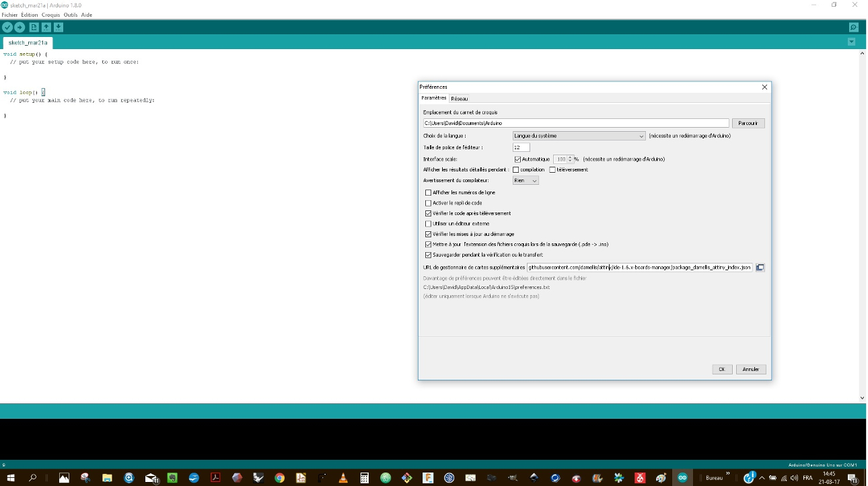
Task: Enable detailed output during compilation
Action: click(x=516, y=170)
